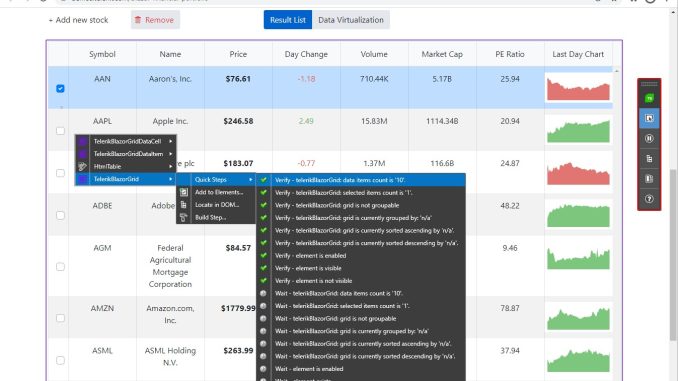Open the DOM tree icon in recorder toolbar
The width and height of the screenshot is (678, 381).
click(x=649, y=159)
